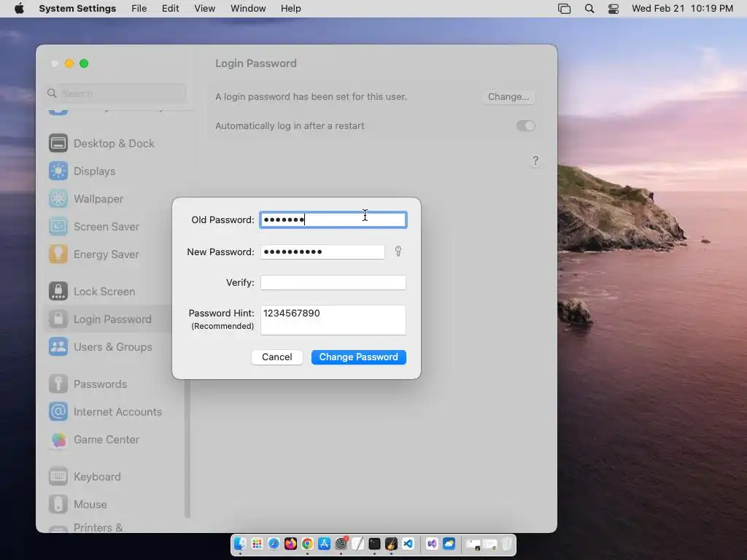This screenshot has height=560, width=747.
Task: Click the Lock Screen sidebar icon
Action: tap(58, 291)
